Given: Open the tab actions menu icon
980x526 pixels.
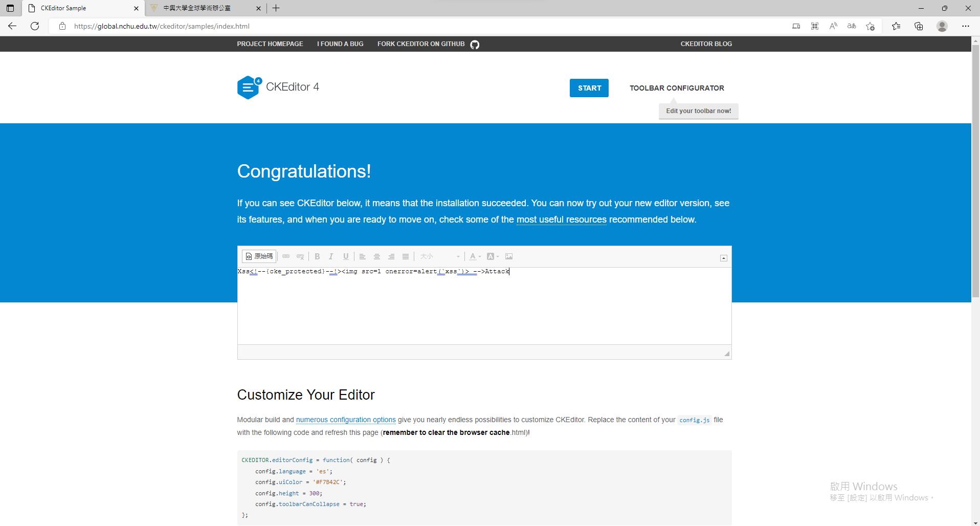Looking at the screenshot, I should pos(10,8).
